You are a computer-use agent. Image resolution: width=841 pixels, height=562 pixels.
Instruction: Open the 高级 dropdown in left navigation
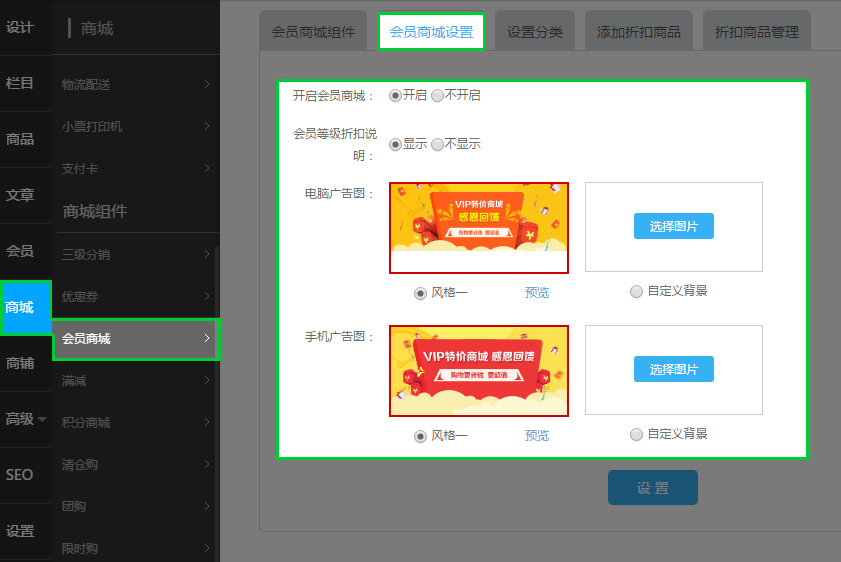[x=25, y=419]
